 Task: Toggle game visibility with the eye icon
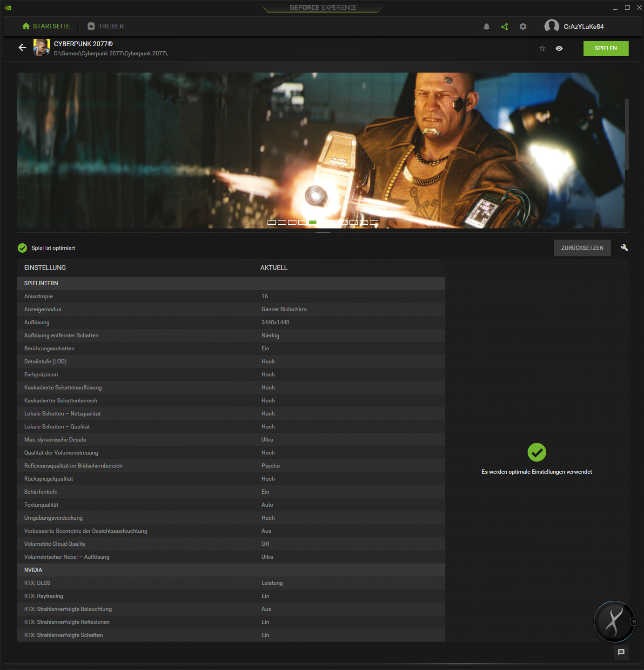[x=559, y=48]
